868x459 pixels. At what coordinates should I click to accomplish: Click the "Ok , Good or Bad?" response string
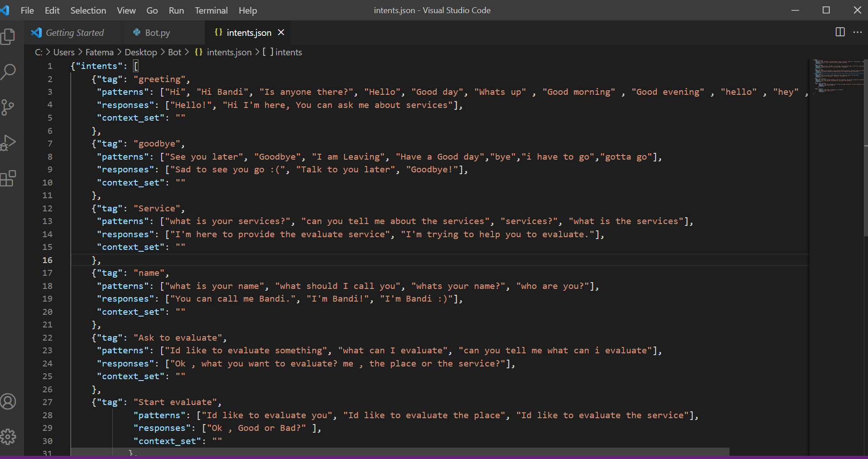(256, 428)
